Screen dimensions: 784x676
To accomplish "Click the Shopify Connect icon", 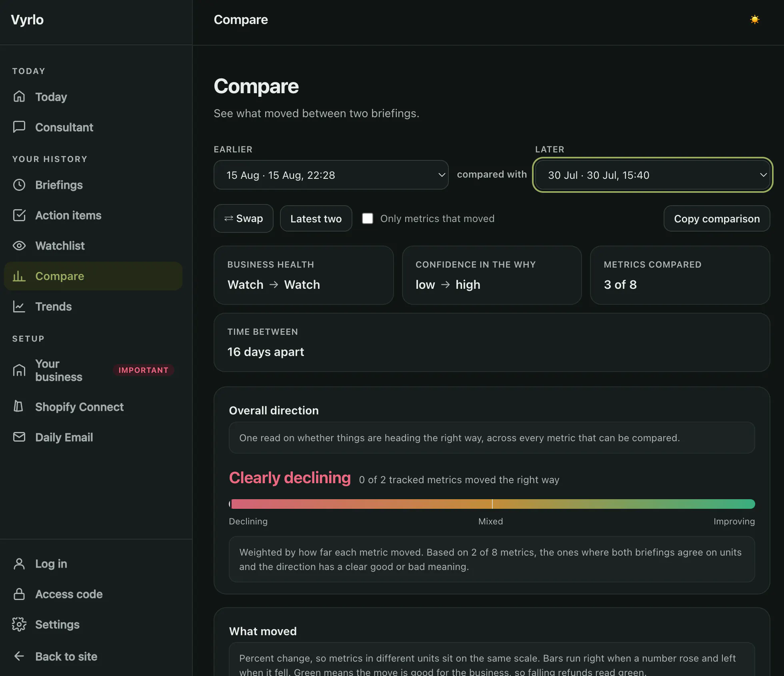I will coord(18,406).
